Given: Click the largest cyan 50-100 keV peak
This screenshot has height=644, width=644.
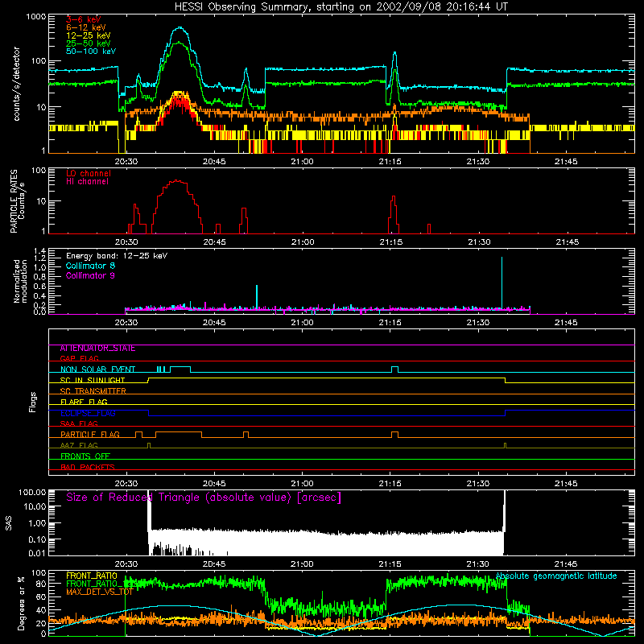Looking at the screenshot, I should (x=180, y=28).
